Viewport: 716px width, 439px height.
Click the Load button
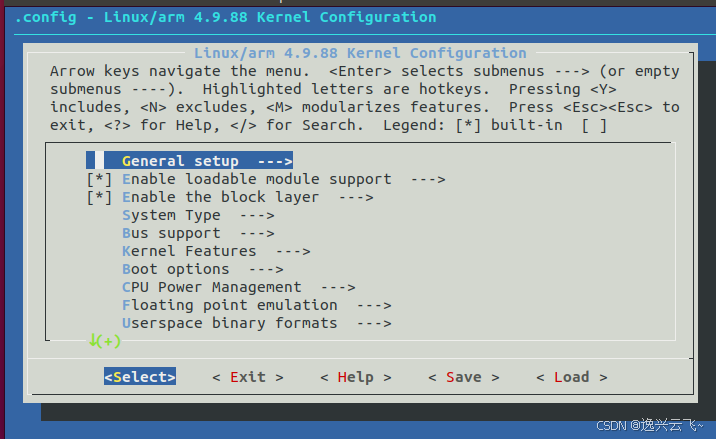click(x=572, y=377)
